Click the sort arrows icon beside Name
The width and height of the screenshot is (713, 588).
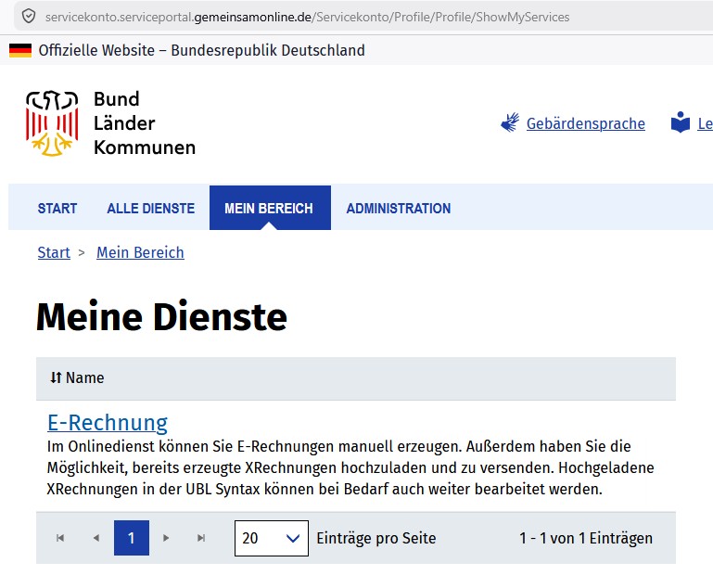(x=56, y=377)
